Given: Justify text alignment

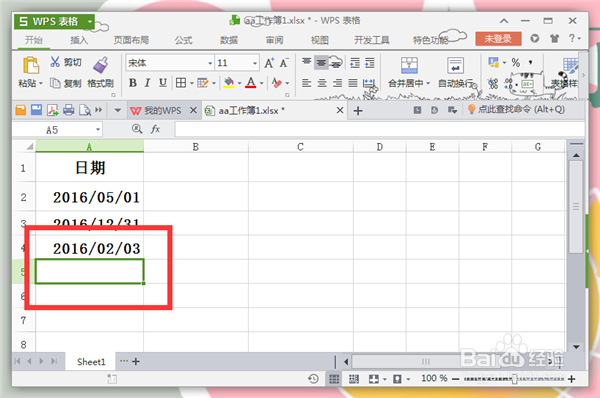Looking at the screenshot, I should coord(353,83).
